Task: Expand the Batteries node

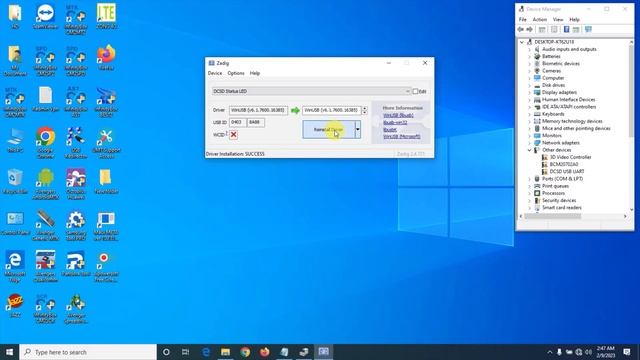Action: tap(529, 56)
